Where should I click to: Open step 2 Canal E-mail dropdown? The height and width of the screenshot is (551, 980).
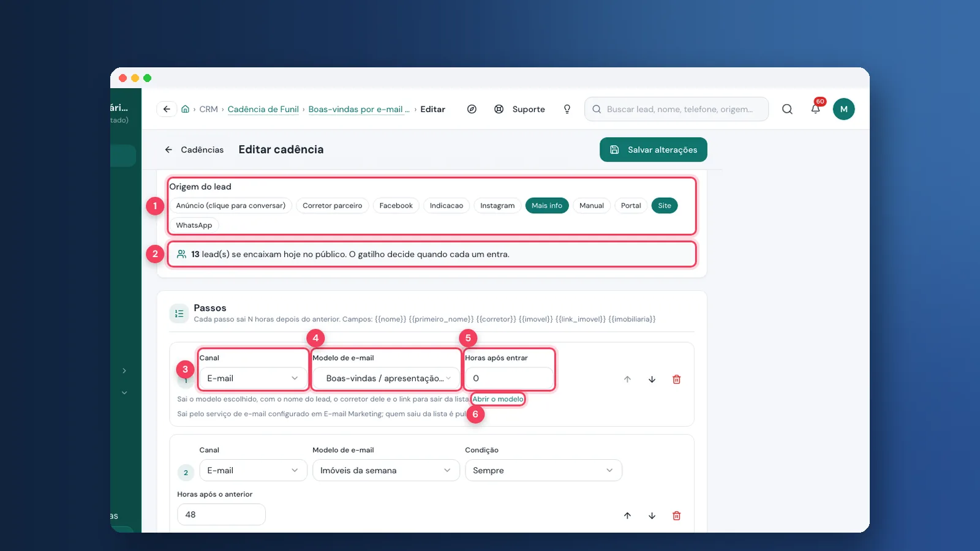click(x=253, y=470)
